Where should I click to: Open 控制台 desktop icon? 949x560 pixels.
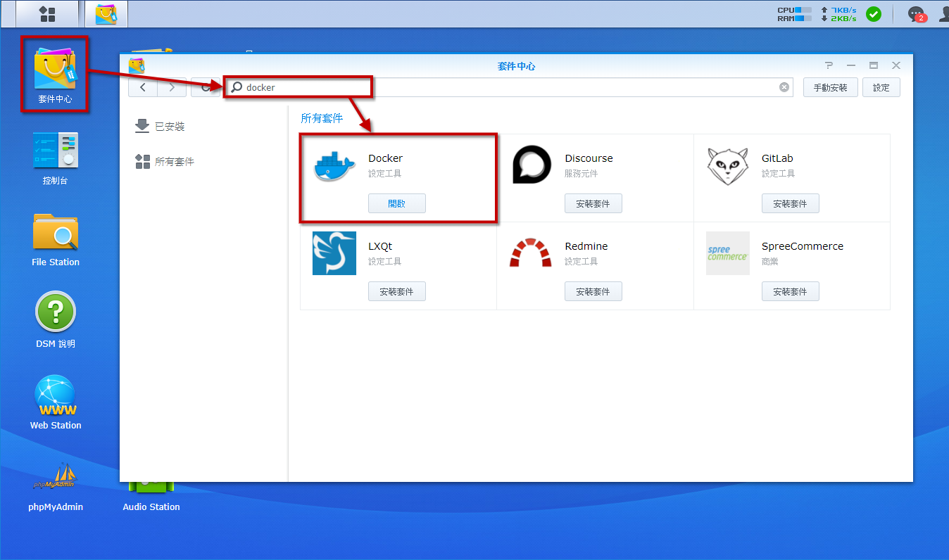coord(55,159)
